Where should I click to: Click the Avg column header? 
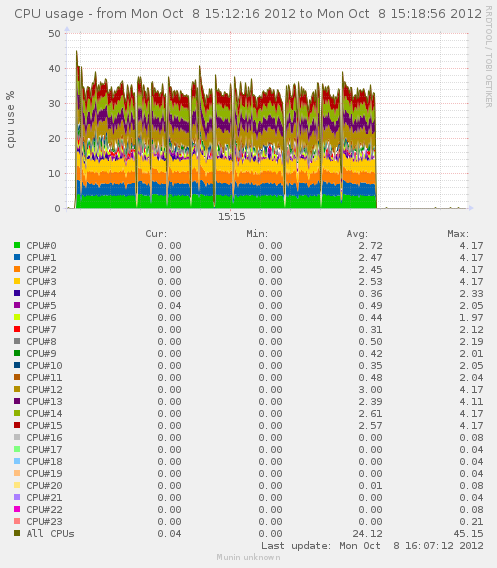357,234
